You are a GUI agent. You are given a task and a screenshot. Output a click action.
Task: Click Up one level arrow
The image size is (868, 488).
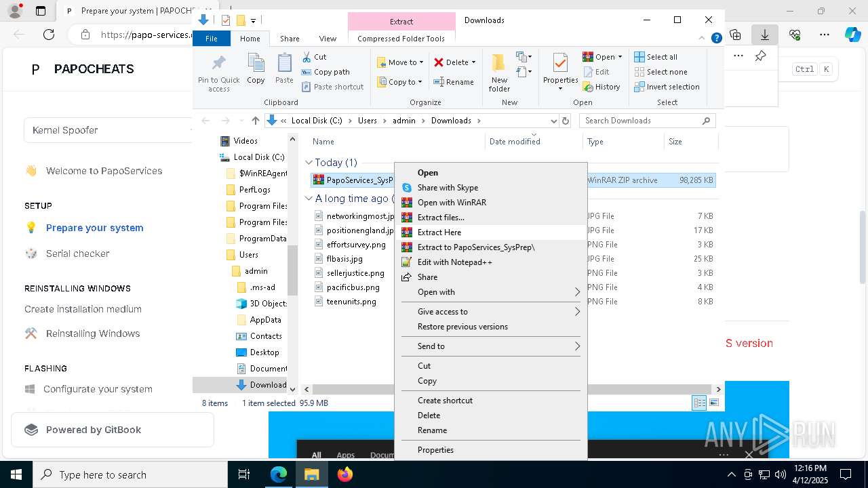click(255, 121)
